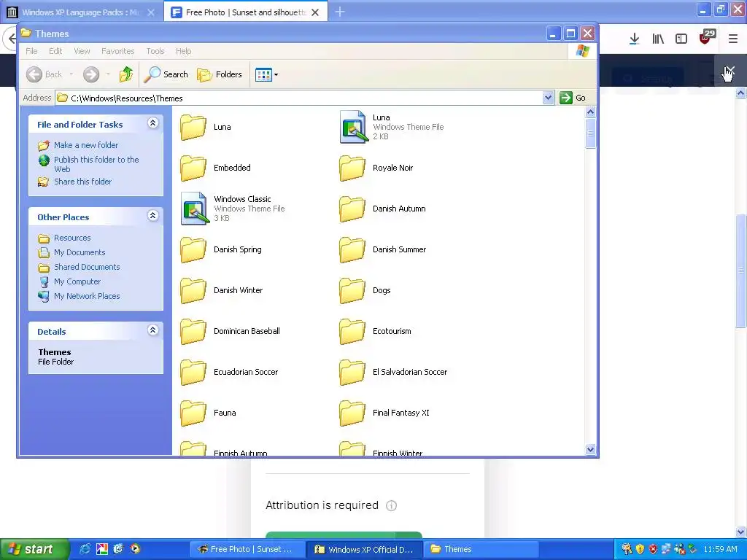
Task: Open the browser hamburger menu
Action: [x=733, y=39]
